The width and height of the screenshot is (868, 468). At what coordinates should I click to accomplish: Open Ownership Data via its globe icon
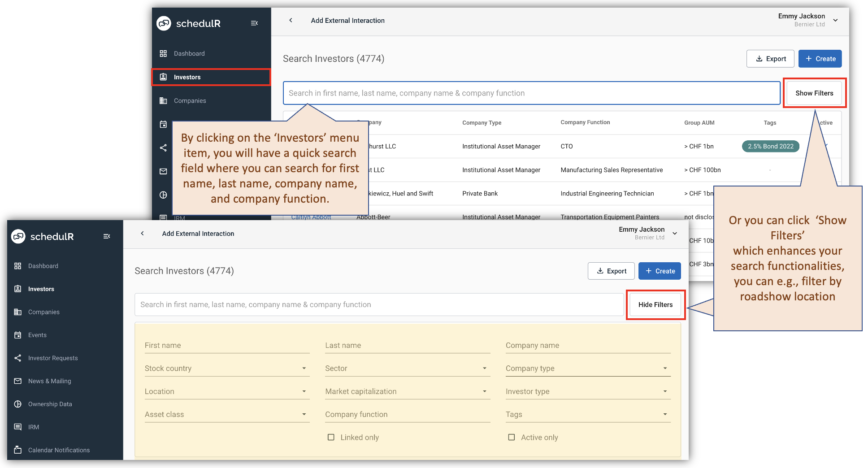[x=18, y=404]
